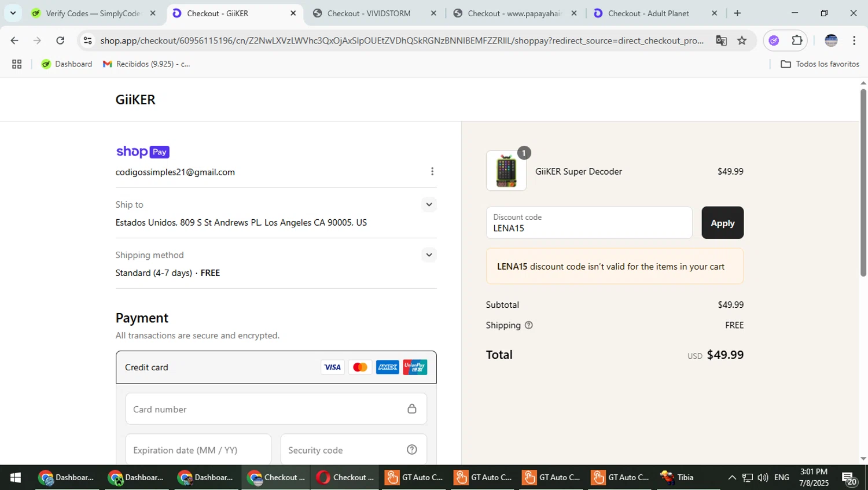Open the purple extension icon

(x=774, y=40)
